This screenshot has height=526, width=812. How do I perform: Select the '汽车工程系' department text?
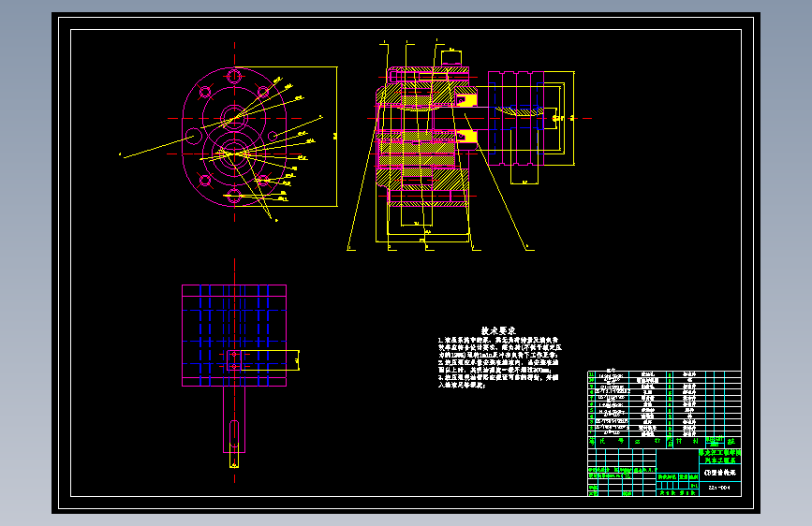click(x=720, y=460)
